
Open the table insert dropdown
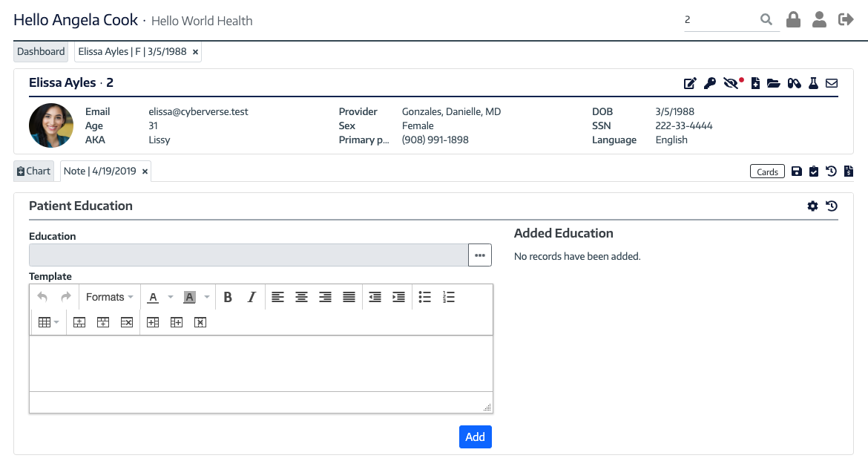tap(48, 322)
